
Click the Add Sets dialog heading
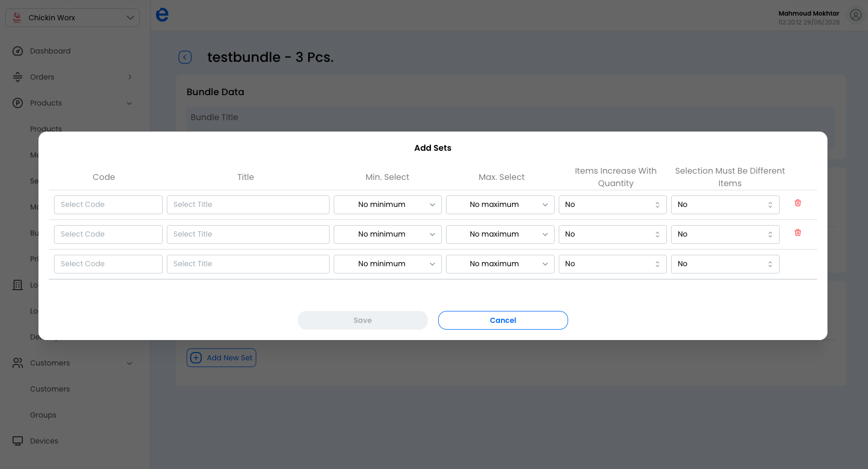pyautogui.click(x=433, y=148)
